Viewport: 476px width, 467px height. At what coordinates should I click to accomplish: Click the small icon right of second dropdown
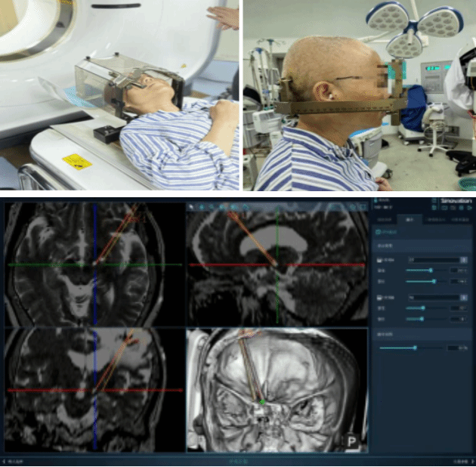click(462, 298)
